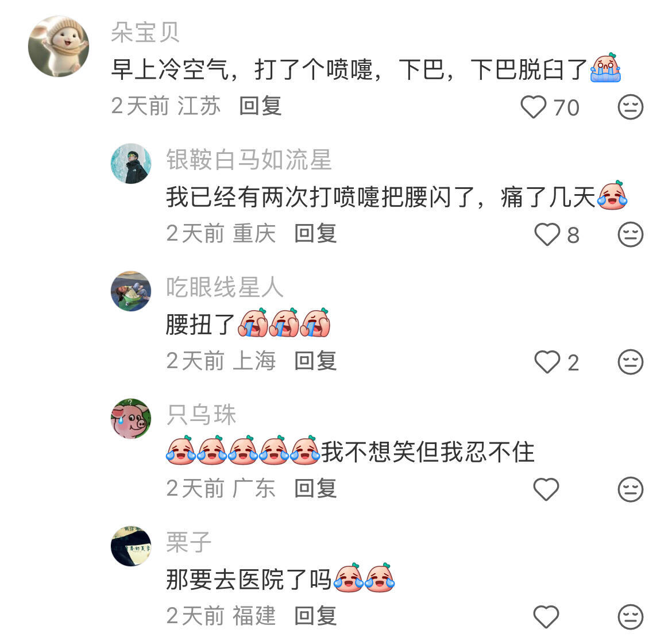Open 只乌珠's pig avatar
The image size is (672, 641).
coord(131,419)
